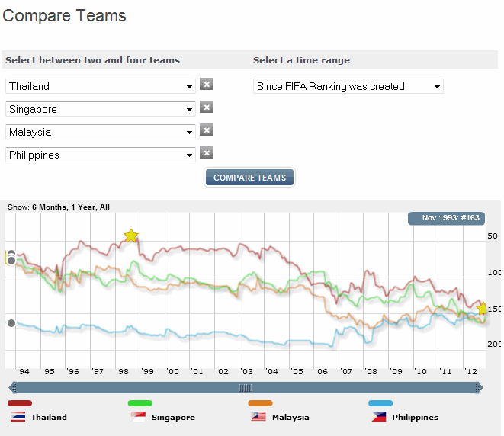Click the orange Malaysia legend swatch

pyautogui.click(x=260, y=403)
